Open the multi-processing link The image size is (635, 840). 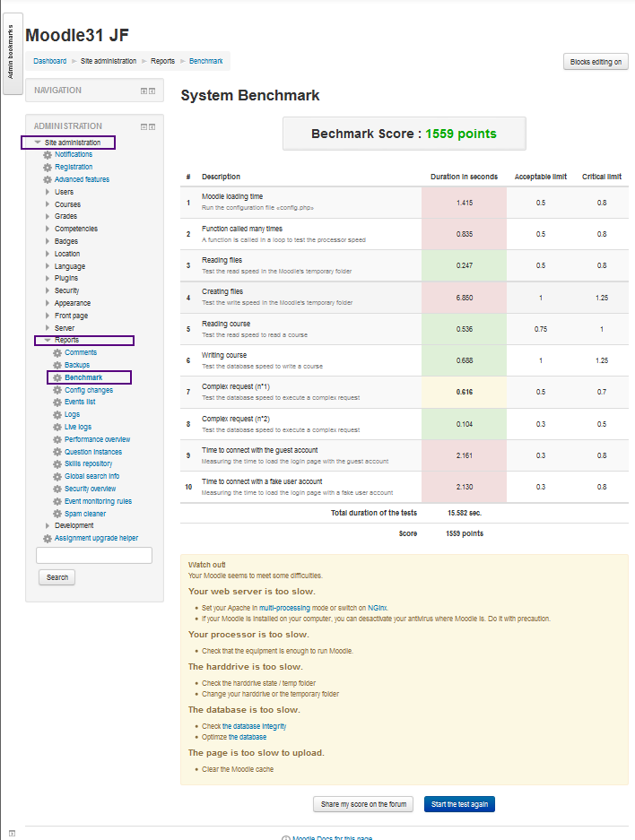pyautogui.click(x=284, y=608)
